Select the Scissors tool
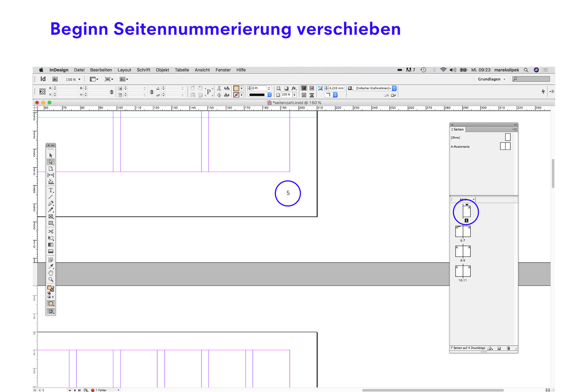Image resolution: width=588 pixels, height=392 pixels. click(x=51, y=231)
